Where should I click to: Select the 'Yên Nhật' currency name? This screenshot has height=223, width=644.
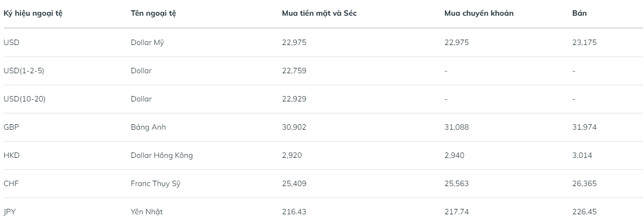point(147,212)
